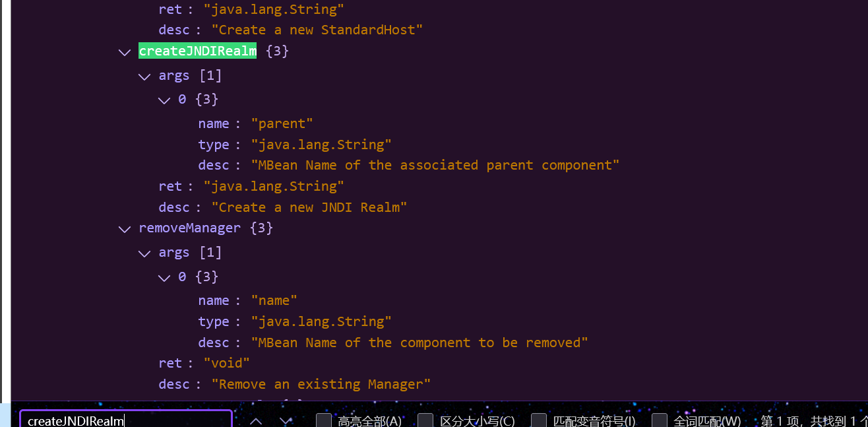The image size is (868, 427).
Task: Click the "Create a new JNDI Realm" description
Action: pyautogui.click(x=309, y=207)
